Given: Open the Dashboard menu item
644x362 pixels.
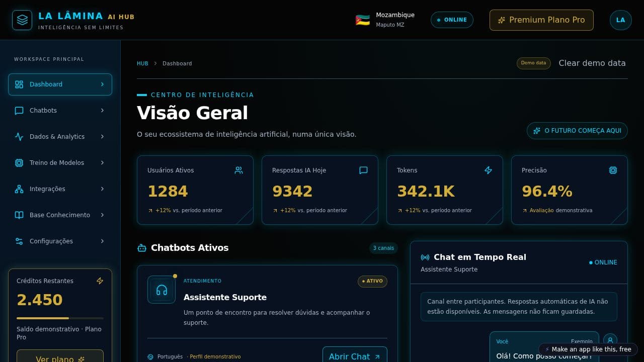Looking at the screenshot, I should coord(60,84).
